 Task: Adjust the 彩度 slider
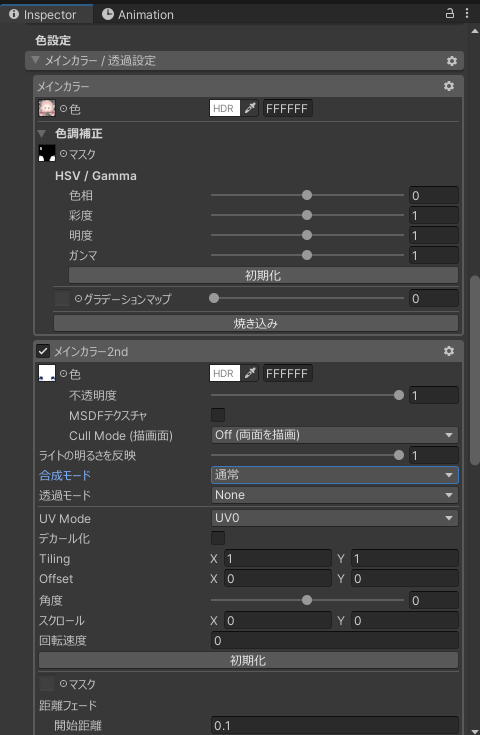point(307,215)
